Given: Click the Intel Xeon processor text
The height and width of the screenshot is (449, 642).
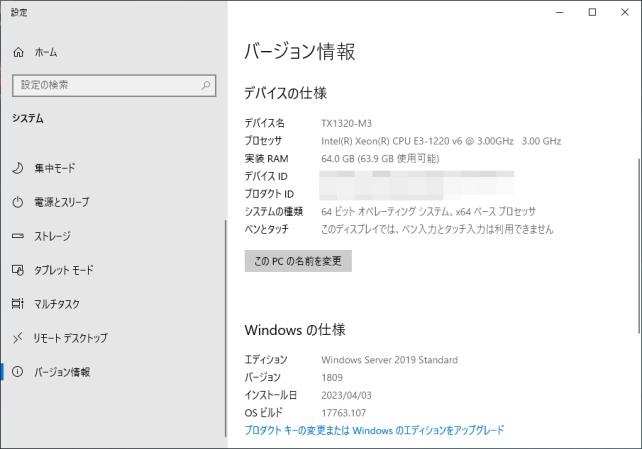Looking at the screenshot, I should pos(441,141).
